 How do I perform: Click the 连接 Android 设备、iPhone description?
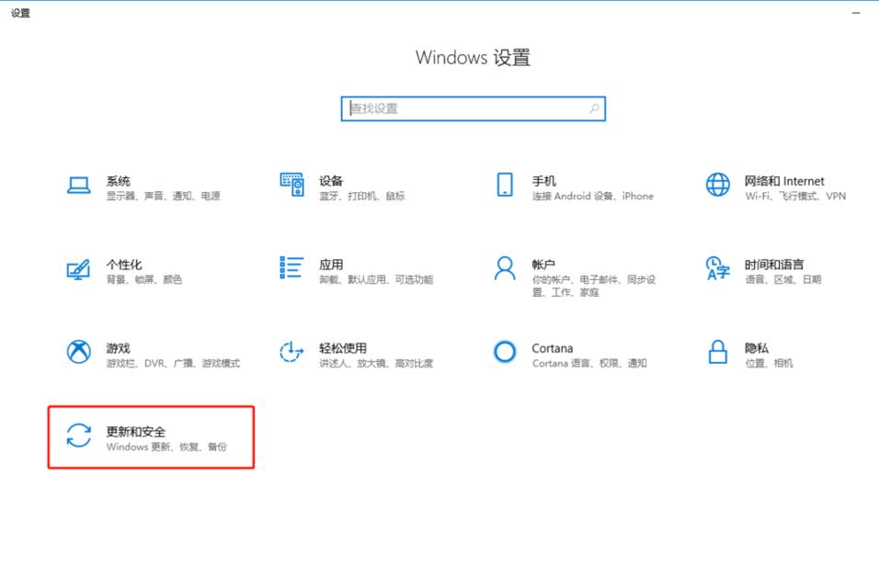tap(592, 196)
